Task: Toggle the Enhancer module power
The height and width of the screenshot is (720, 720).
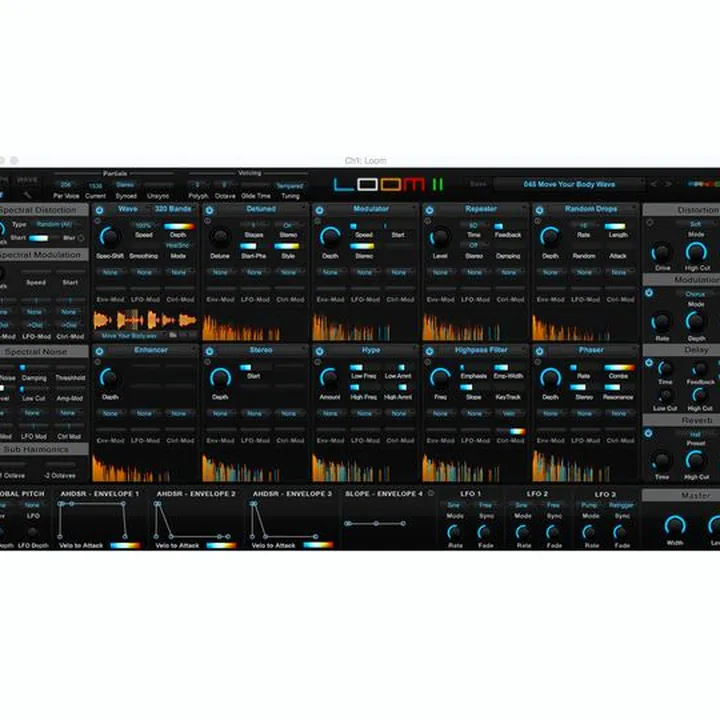Action: [99, 351]
